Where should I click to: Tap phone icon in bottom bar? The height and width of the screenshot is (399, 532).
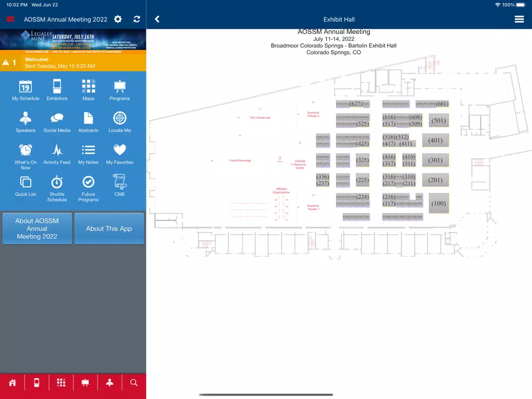click(37, 383)
